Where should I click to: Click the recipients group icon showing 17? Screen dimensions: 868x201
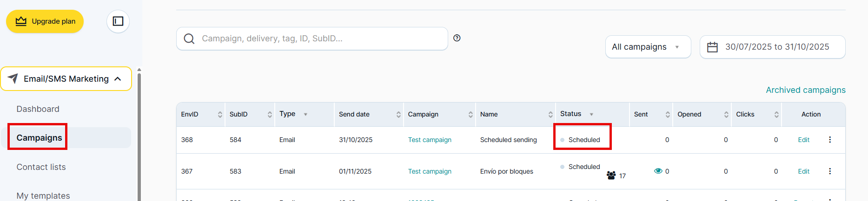[611, 175]
